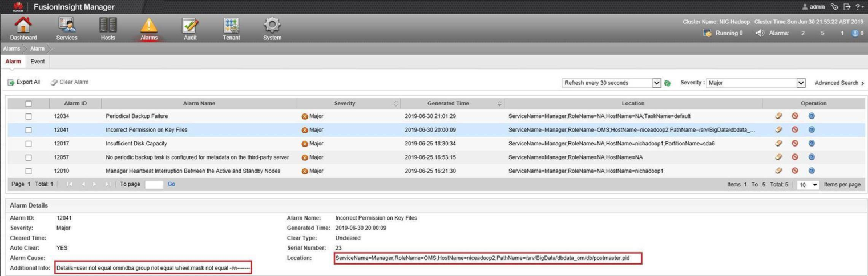
Task: Open the items per page dropdown
Action: pyautogui.click(x=808, y=185)
